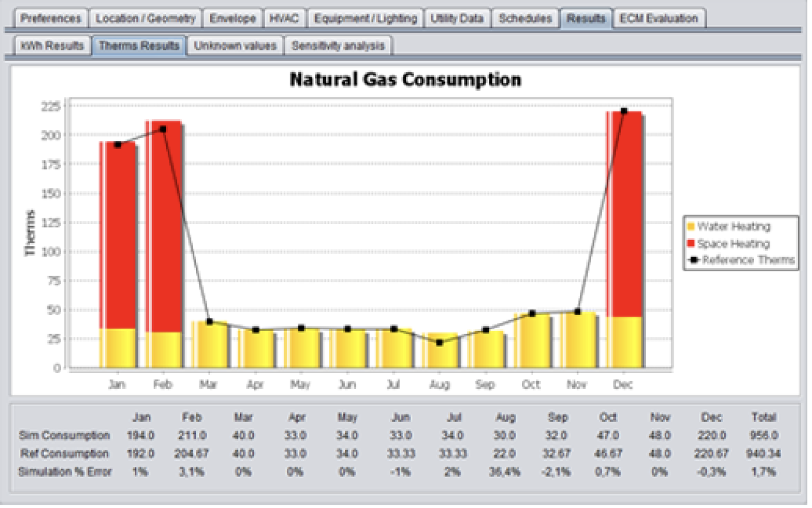The width and height of the screenshot is (812, 508).
Task: View the Sensitivity analysis sub-tab
Action: tap(338, 45)
